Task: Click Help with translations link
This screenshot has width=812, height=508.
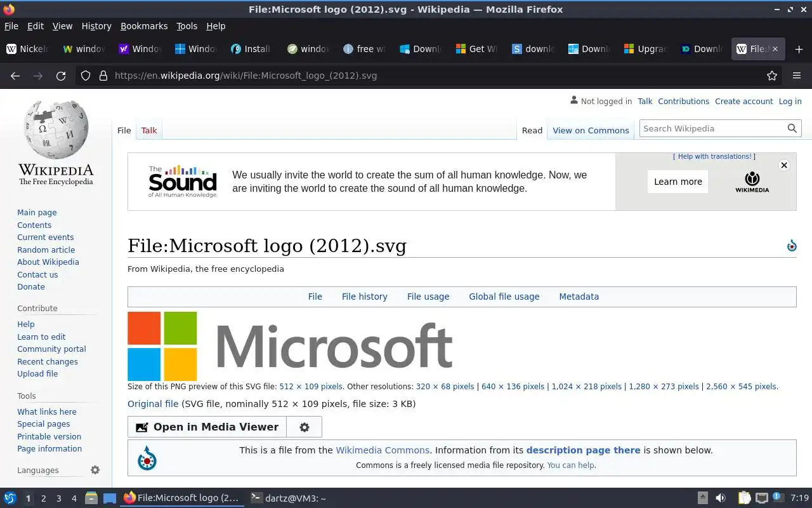Action: [714, 156]
